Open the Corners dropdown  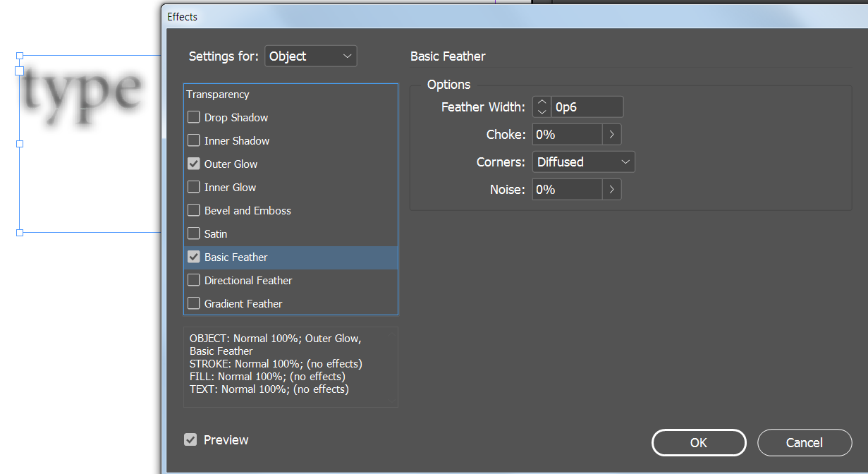coord(583,162)
